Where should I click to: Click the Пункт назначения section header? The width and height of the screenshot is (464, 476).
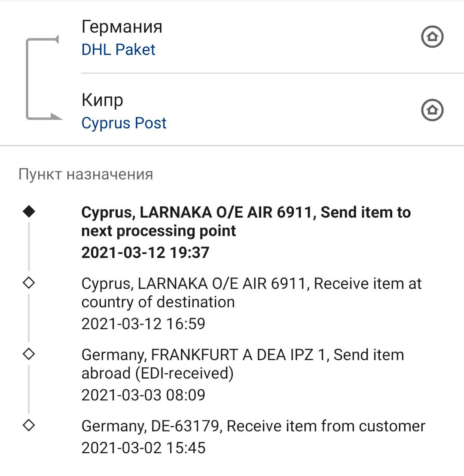pos(85,175)
